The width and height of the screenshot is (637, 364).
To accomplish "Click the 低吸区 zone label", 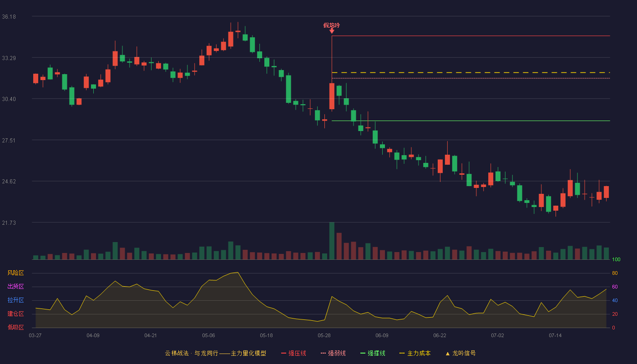I will (15, 328).
